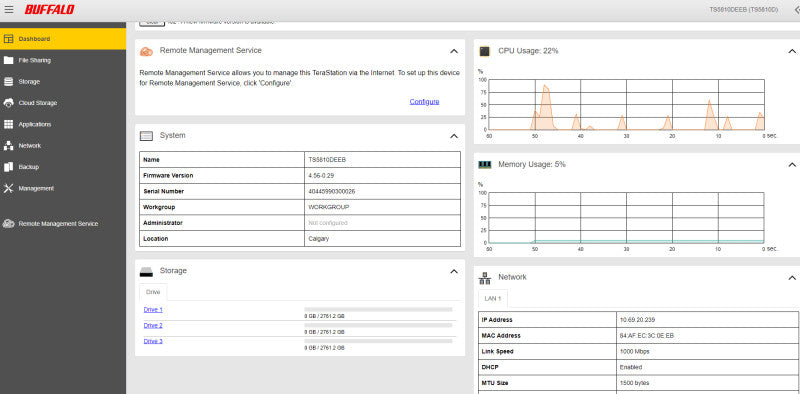Screen dimensions: 800x394
Task: Collapse the Memory Usage panel
Action: point(792,164)
